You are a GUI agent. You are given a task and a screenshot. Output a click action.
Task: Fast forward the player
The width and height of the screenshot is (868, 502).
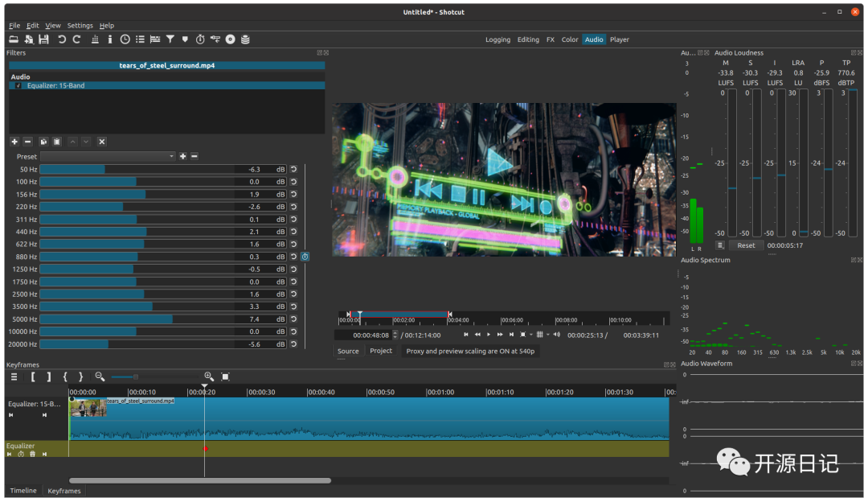tap(500, 335)
